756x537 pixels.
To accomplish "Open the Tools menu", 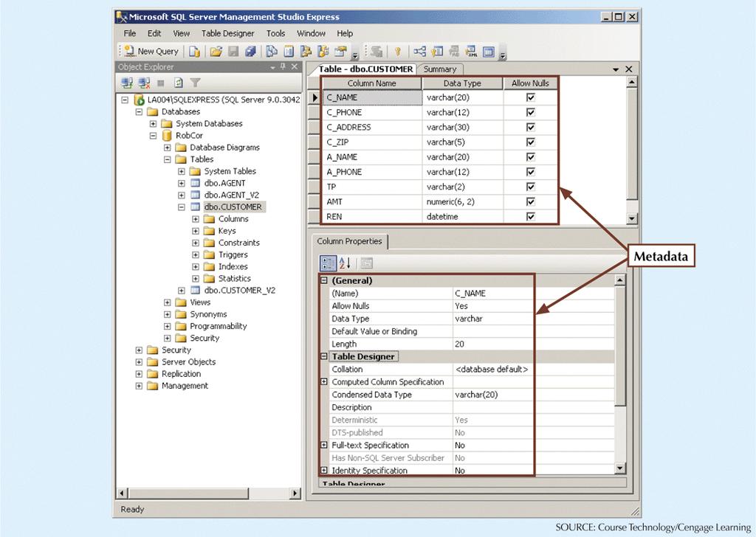I will tap(276, 33).
